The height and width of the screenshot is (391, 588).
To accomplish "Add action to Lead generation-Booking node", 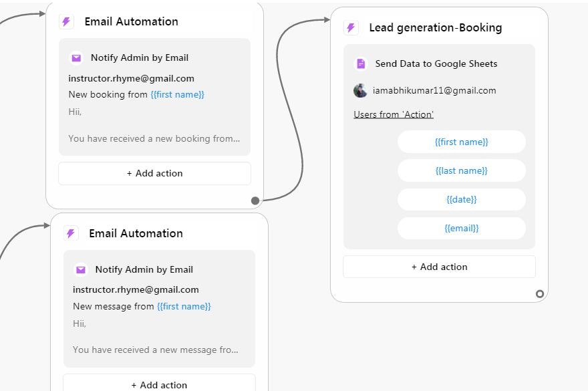I will (439, 267).
